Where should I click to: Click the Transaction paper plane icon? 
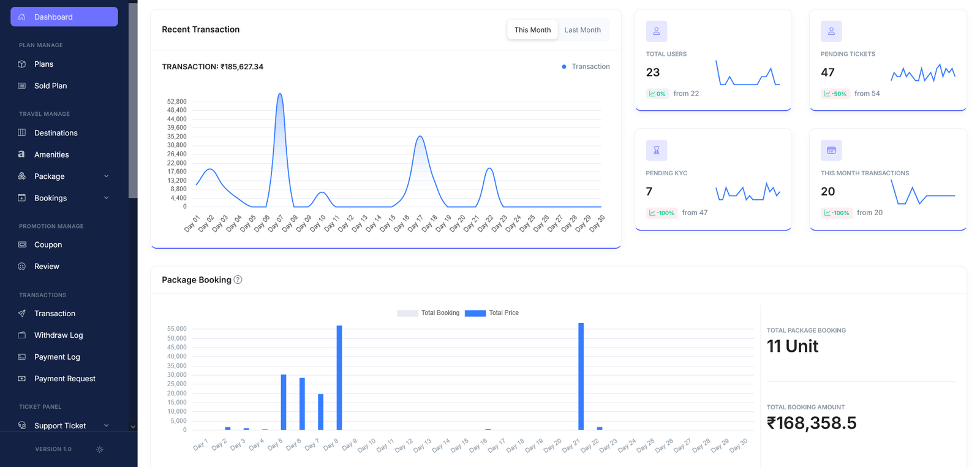[22, 313]
